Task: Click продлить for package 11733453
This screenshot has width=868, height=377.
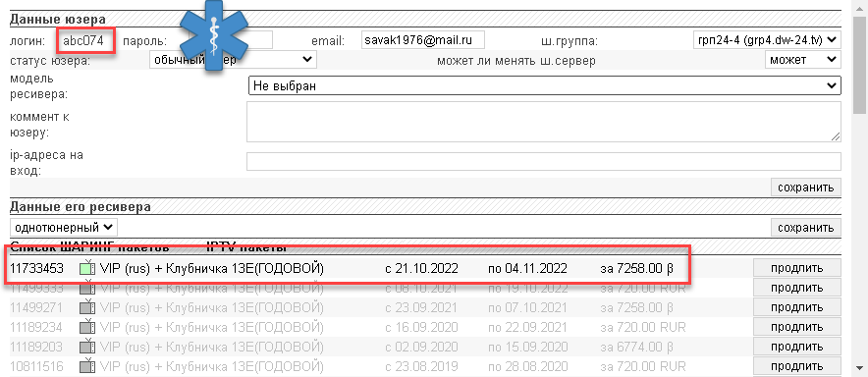Action: (x=797, y=268)
